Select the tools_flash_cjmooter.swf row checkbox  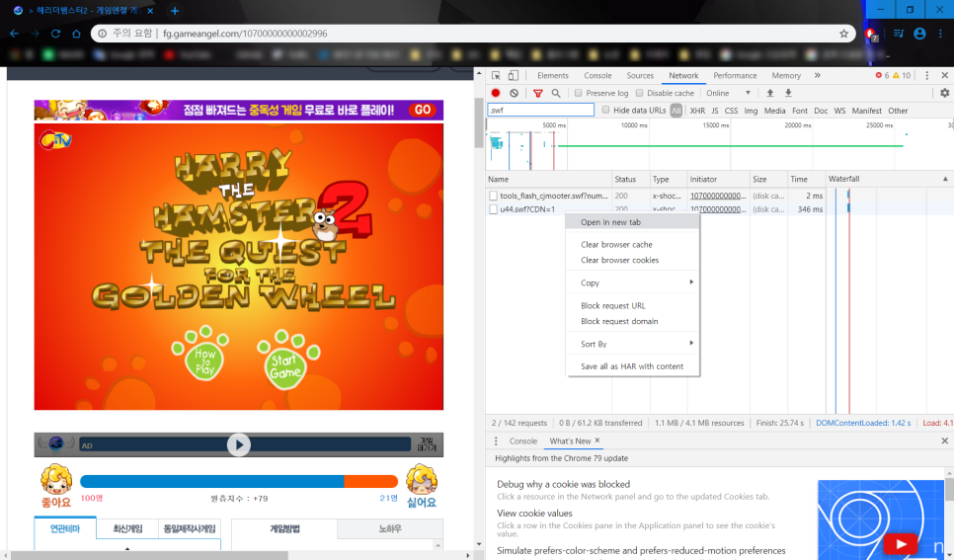click(494, 196)
